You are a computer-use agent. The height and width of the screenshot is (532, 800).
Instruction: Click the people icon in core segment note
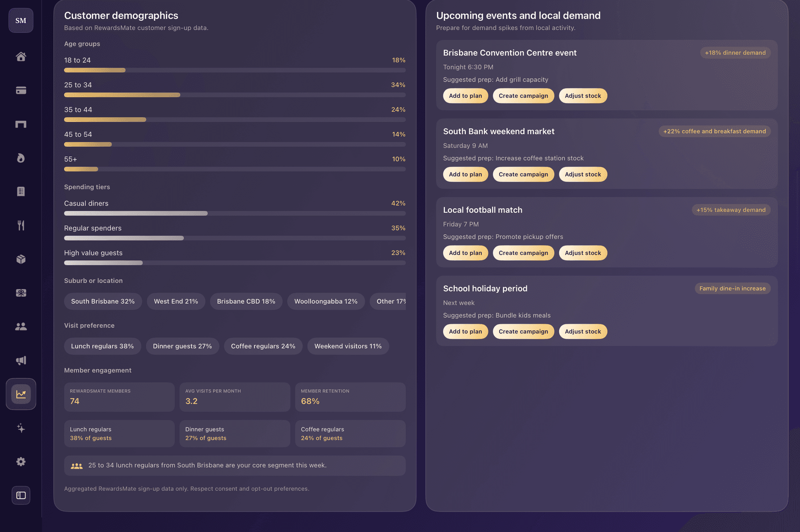coord(77,466)
